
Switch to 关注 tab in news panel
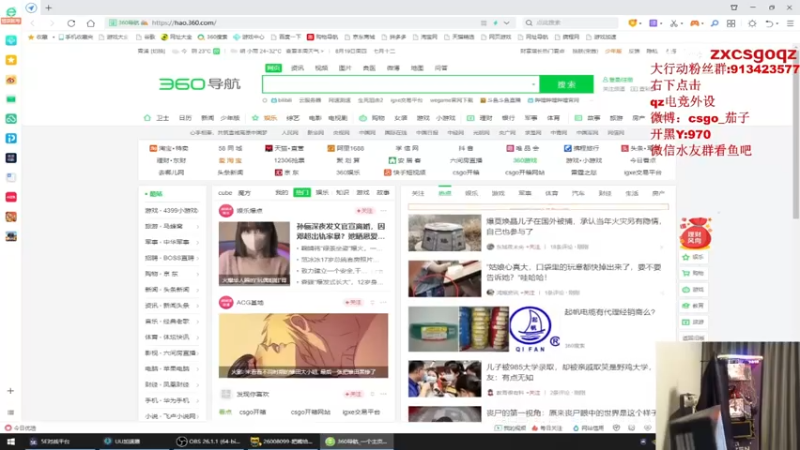[418, 193]
